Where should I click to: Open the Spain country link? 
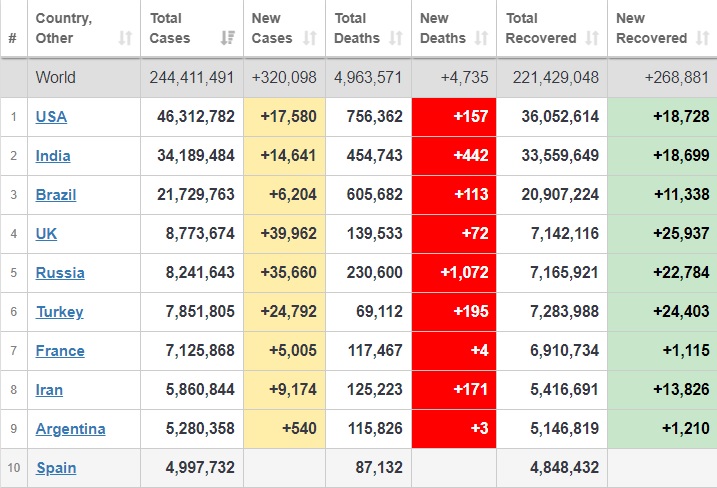(x=56, y=468)
